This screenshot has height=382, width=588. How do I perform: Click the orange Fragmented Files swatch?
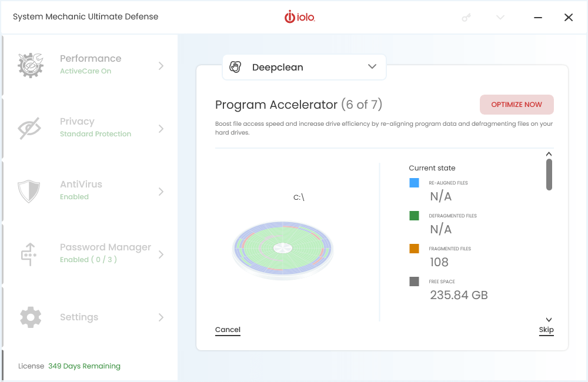(414, 249)
